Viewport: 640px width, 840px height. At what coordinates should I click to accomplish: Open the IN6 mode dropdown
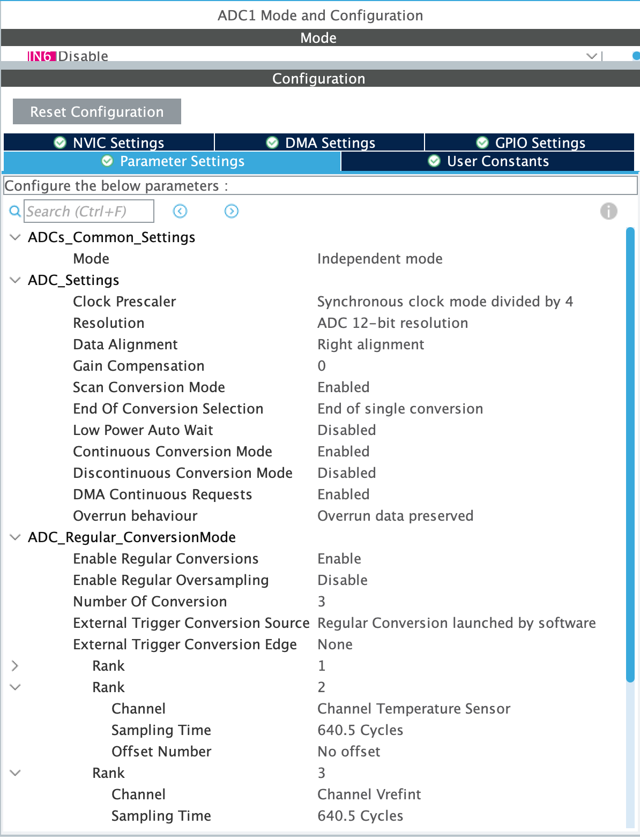point(590,56)
